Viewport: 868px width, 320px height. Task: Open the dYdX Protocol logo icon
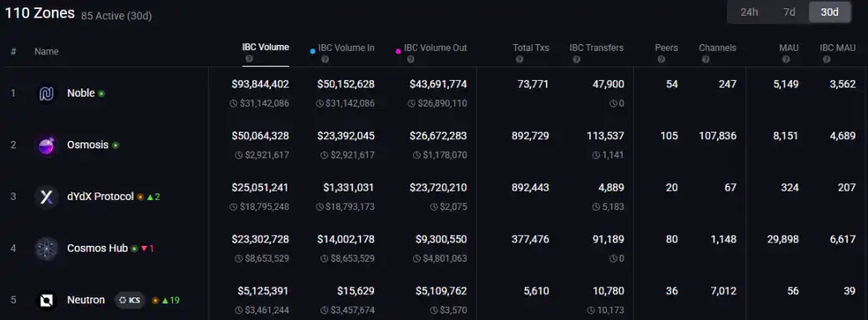tap(47, 197)
